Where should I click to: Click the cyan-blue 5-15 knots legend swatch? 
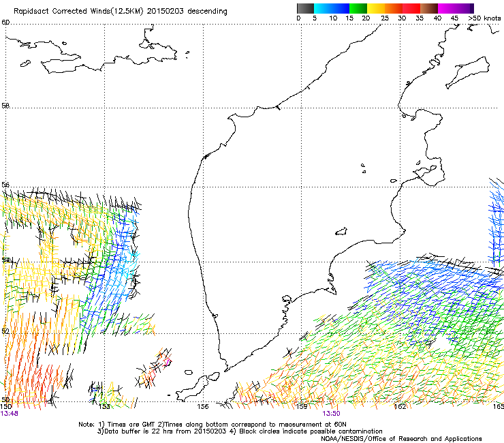tap(332, 8)
